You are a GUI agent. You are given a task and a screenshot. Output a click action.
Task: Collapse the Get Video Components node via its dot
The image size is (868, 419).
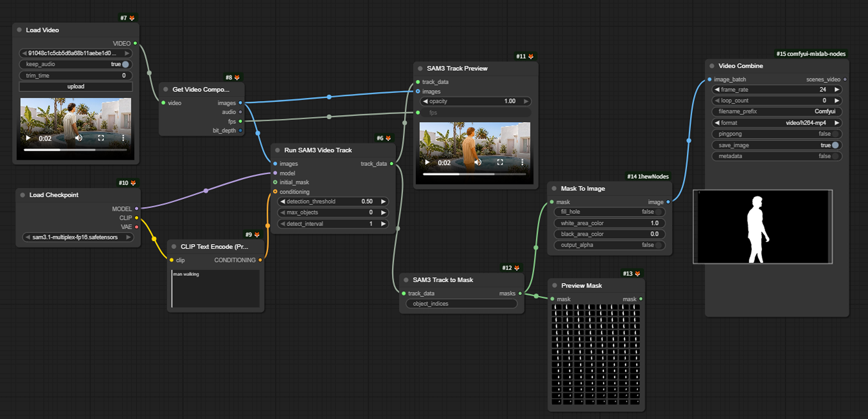pos(166,89)
